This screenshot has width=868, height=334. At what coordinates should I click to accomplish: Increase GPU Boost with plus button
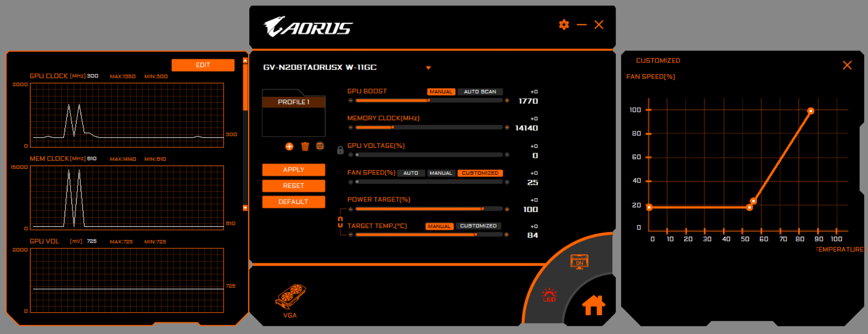(507, 100)
